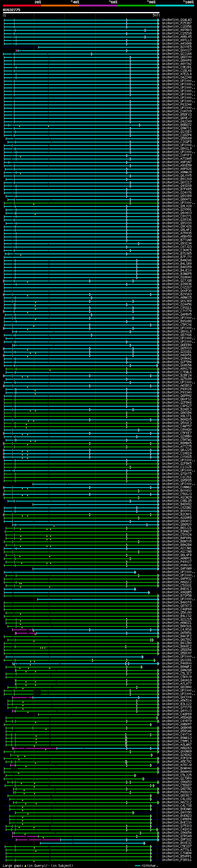Image resolution: width=197 pixels, height=868 pixels.
Task: Open hit UniRef100_C1E856
Action: [177, 26]
